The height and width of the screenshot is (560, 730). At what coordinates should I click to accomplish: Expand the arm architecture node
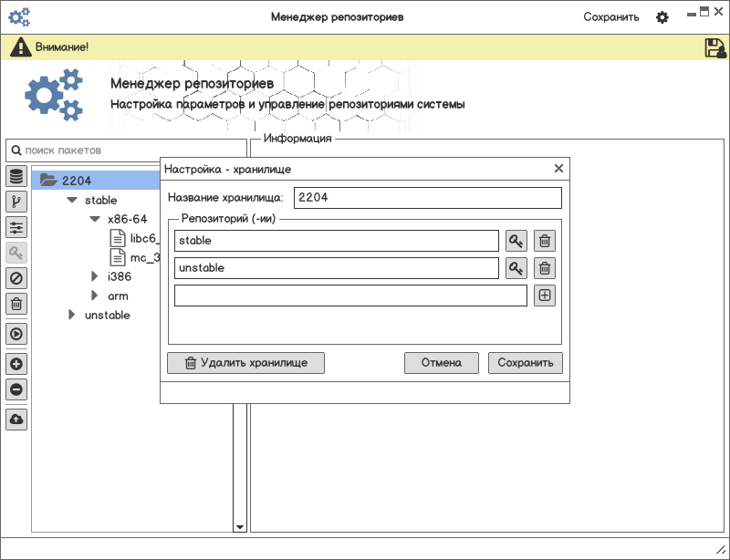pyautogui.click(x=94, y=296)
